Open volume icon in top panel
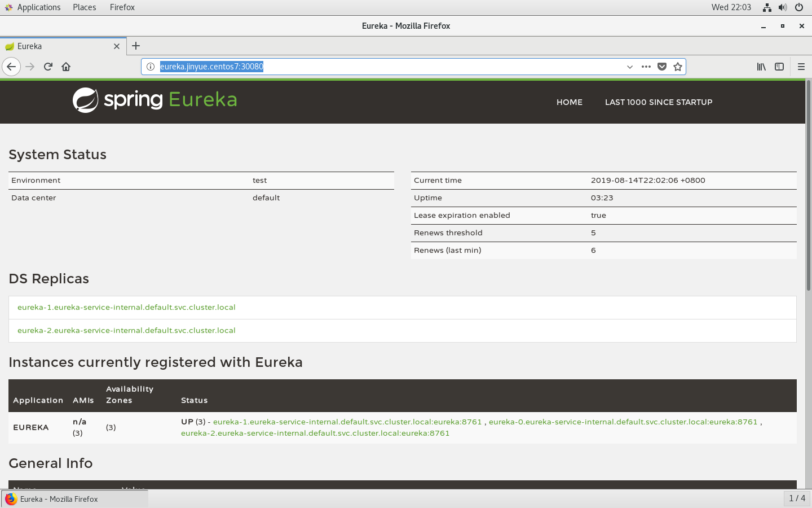812x508 pixels. [x=783, y=7]
